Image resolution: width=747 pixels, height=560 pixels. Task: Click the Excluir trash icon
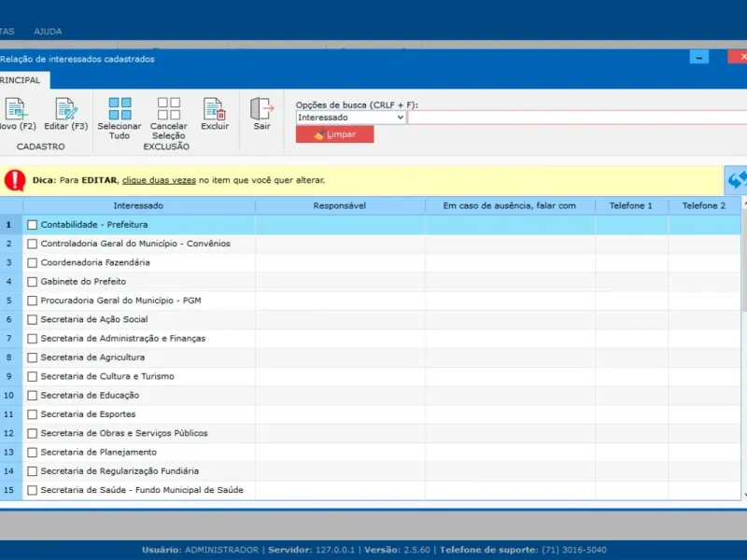[215, 109]
